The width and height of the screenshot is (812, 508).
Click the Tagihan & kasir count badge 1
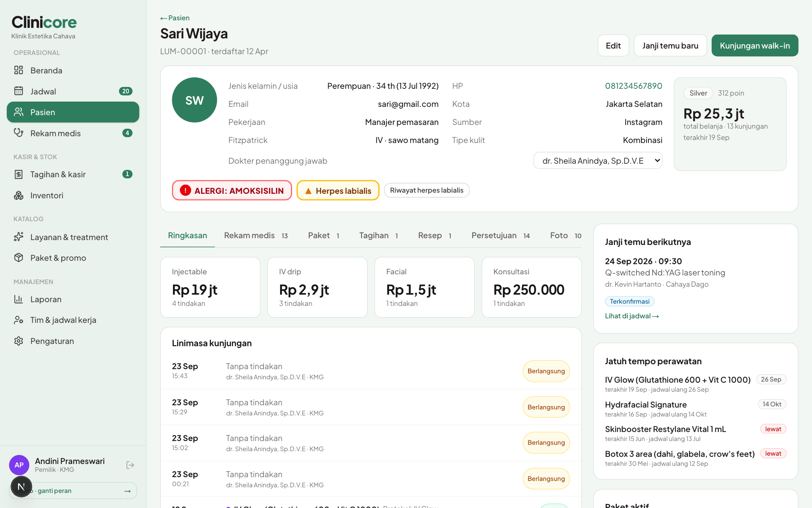(x=127, y=174)
